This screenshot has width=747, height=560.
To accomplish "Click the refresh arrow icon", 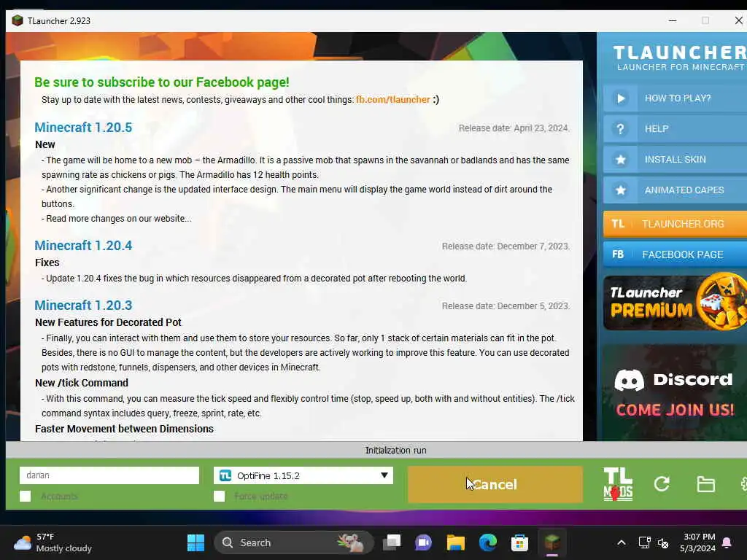I will click(662, 484).
